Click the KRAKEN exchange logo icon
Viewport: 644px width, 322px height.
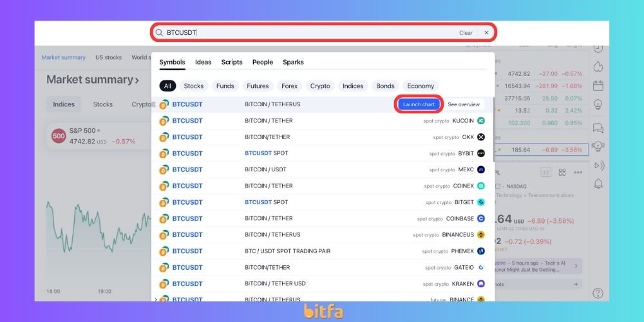point(481,284)
